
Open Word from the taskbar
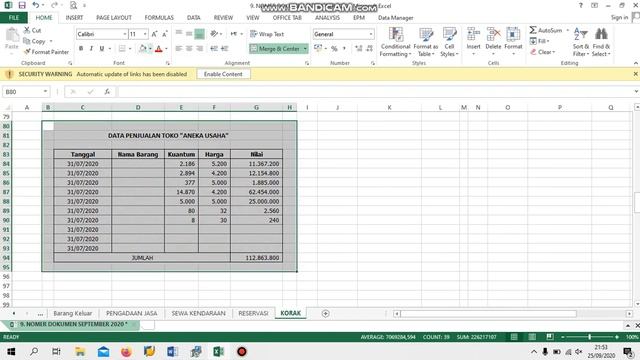[x=172, y=351]
